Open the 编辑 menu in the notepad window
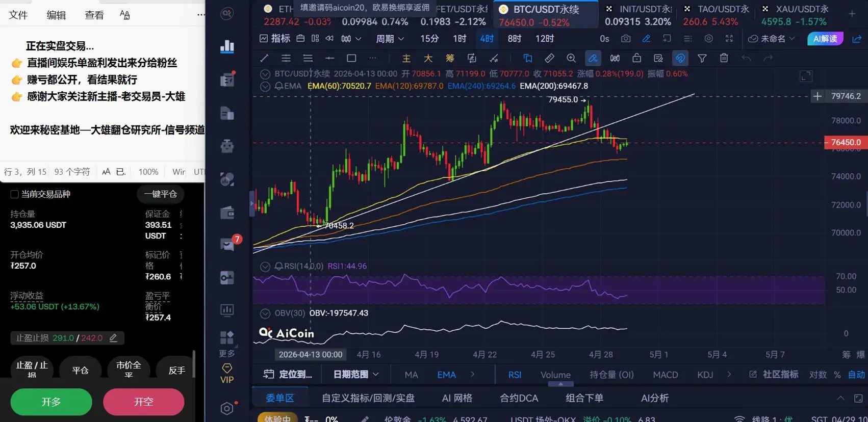Viewport: 868px width, 422px height. 56,15
